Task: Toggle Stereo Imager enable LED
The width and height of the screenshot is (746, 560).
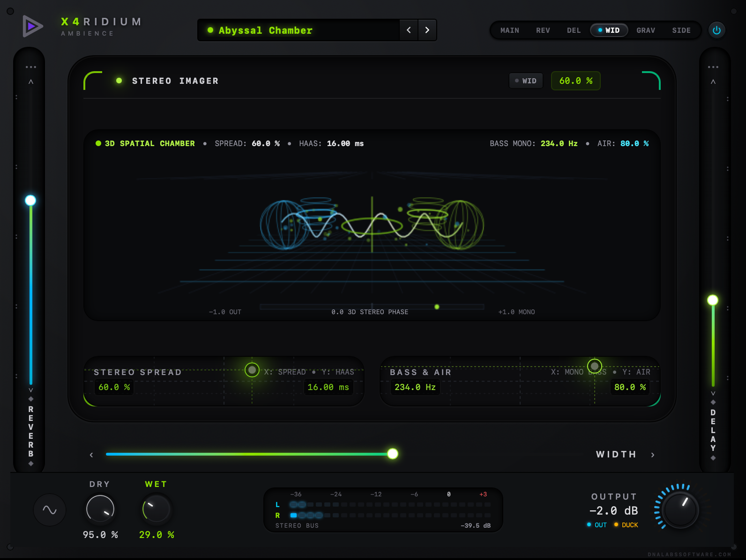Action: click(x=119, y=81)
